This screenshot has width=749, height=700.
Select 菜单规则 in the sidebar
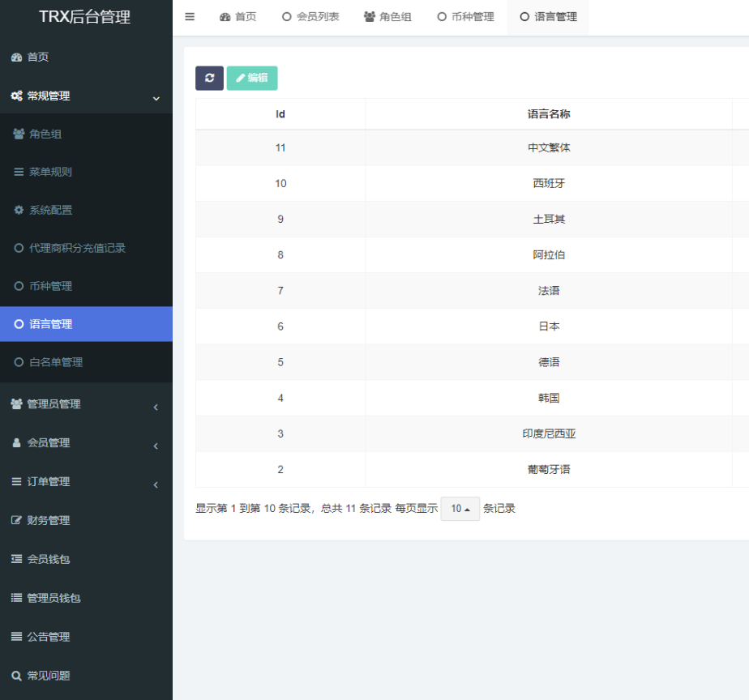[x=50, y=172]
